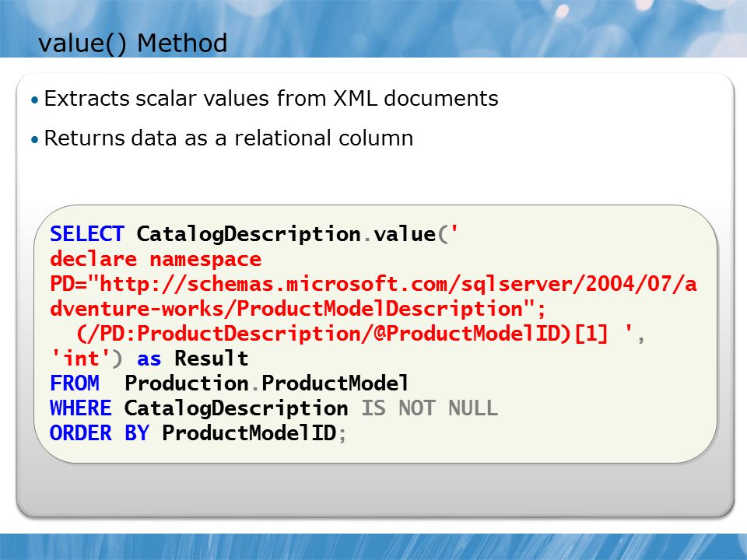747x560 pixels.
Task: Click the second bullet point dot
Action: 34,140
